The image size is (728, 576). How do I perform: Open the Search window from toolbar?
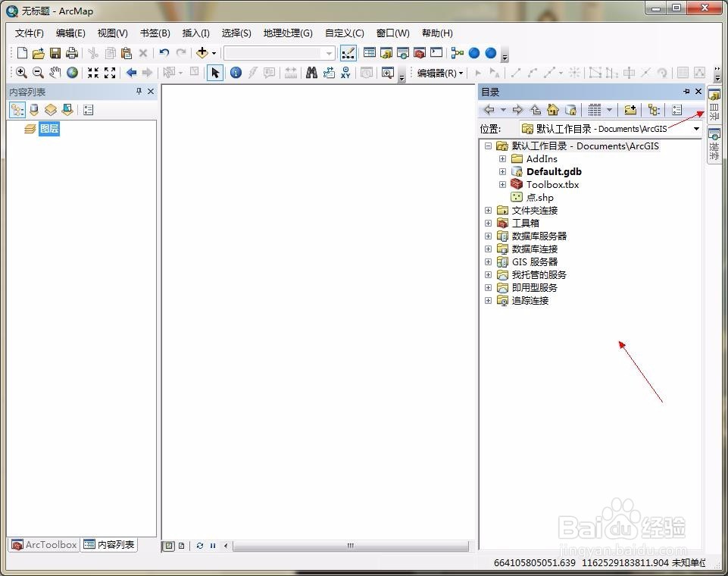[x=403, y=53]
